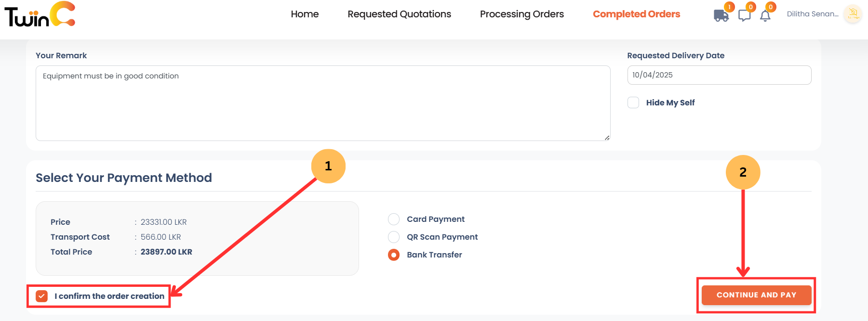Switch to Processing Orders tab
This screenshot has height=321, width=868.
(522, 14)
